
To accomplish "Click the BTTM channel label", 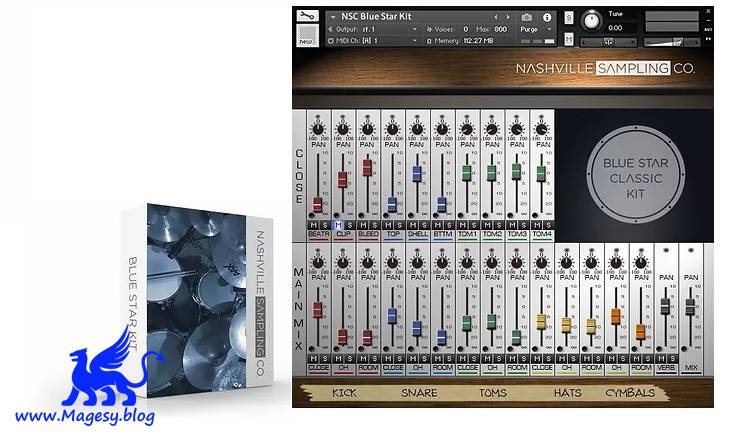I will tap(443, 234).
